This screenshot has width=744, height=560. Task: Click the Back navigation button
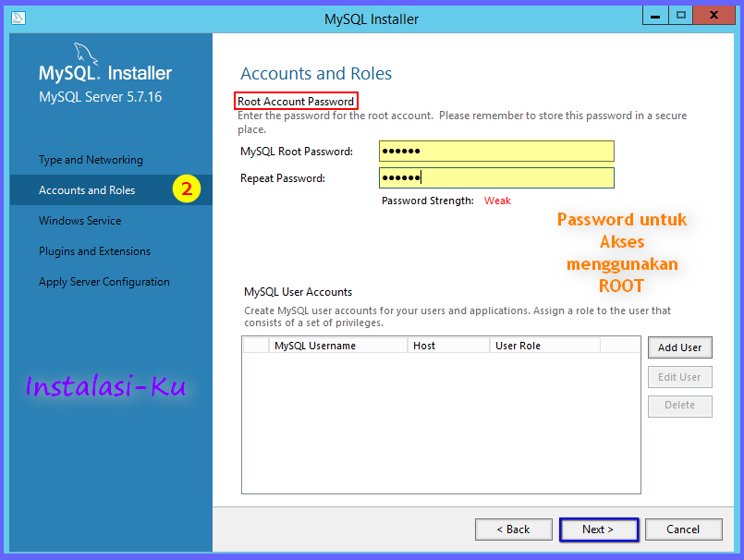tap(513, 529)
